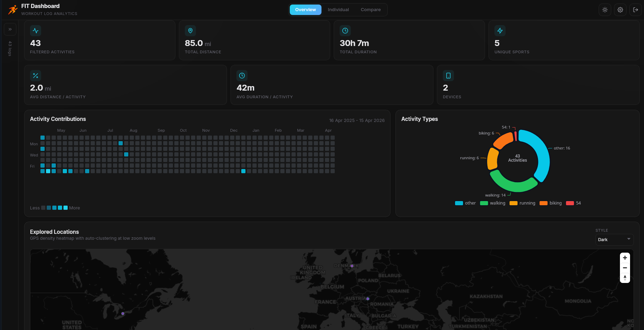Click the pitch reset control on the map
The image size is (644, 330).
(x=625, y=278)
